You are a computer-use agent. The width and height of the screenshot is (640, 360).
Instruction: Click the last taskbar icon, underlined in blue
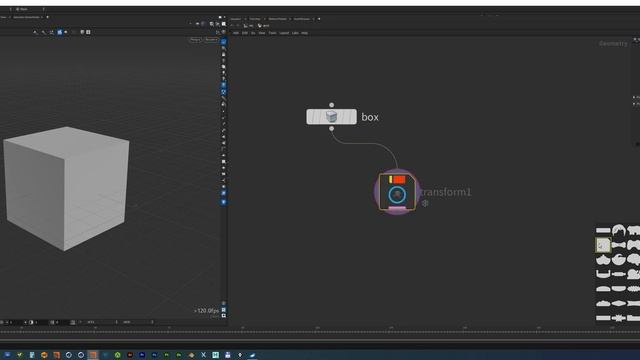252,355
